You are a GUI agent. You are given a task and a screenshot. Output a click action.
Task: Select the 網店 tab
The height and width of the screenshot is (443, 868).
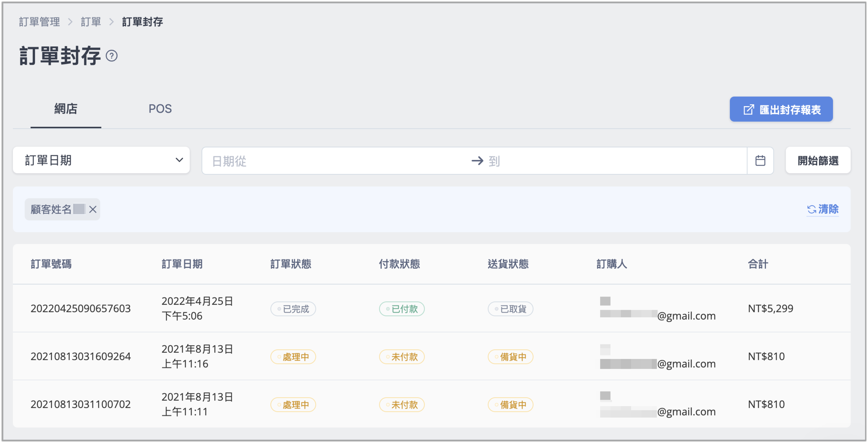(x=66, y=109)
